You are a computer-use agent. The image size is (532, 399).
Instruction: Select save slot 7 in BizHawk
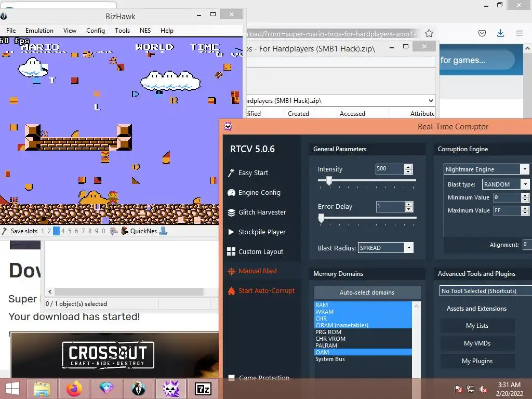pyautogui.click(x=83, y=231)
